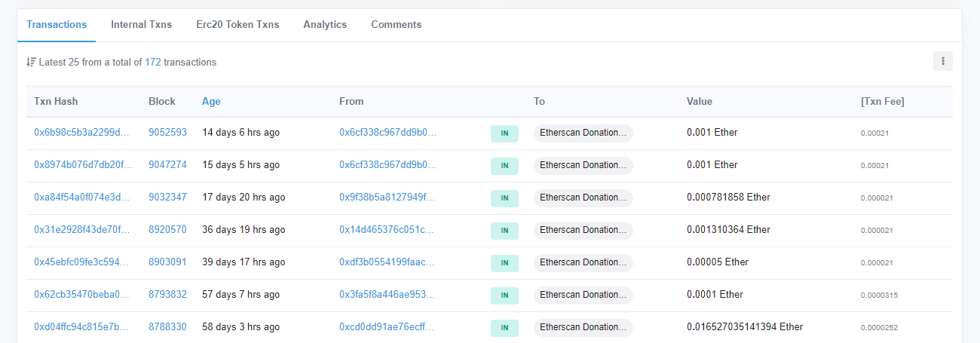
Task: Open block 8788330
Action: pyautogui.click(x=167, y=327)
